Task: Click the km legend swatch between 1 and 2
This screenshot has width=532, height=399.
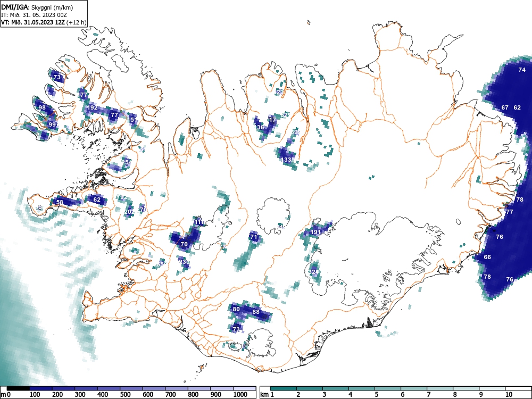Action: [x=284, y=388]
